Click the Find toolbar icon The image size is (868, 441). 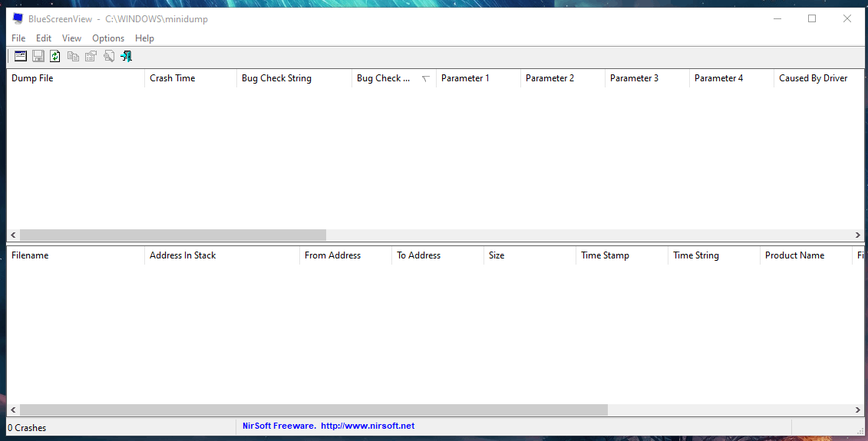point(108,56)
